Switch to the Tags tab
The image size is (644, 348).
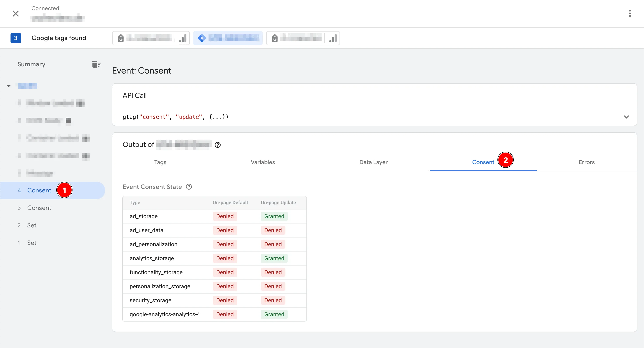pyautogui.click(x=160, y=162)
